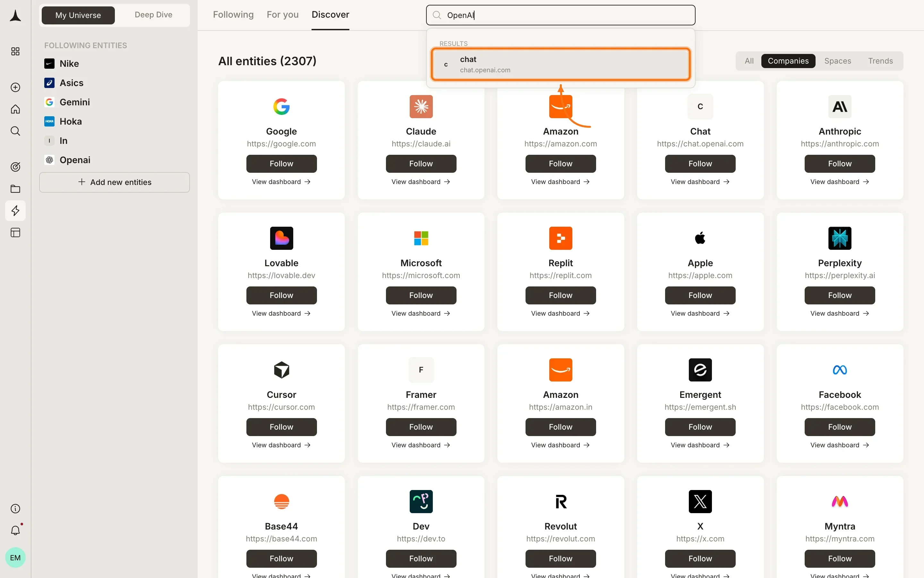View dashboard for Apple

pyautogui.click(x=700, y=313)
